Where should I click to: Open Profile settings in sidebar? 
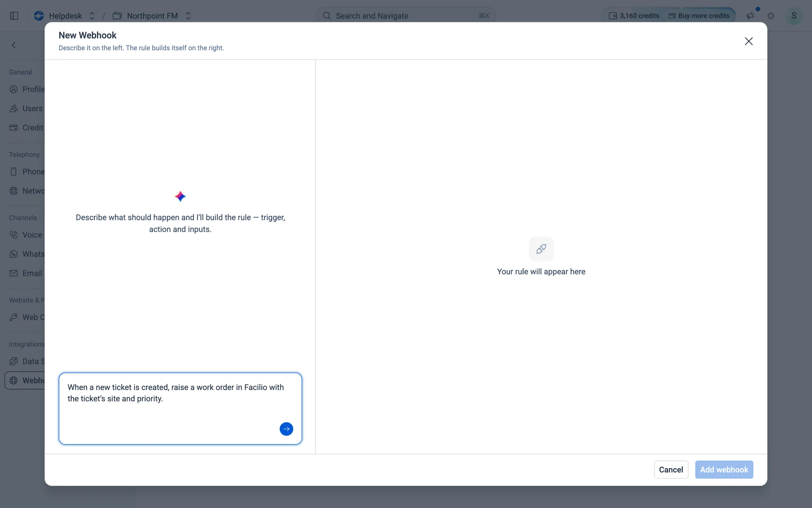tap(27, 89)
